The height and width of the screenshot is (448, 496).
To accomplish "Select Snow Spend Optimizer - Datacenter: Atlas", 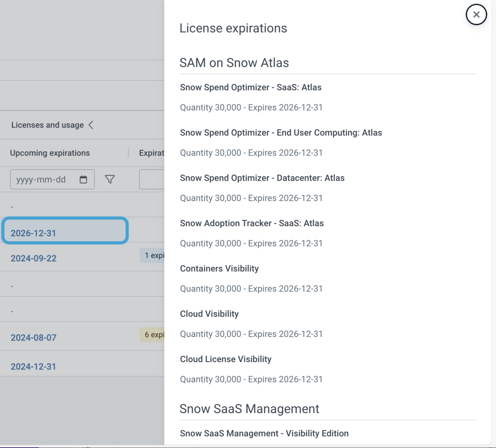I will 262,178.
